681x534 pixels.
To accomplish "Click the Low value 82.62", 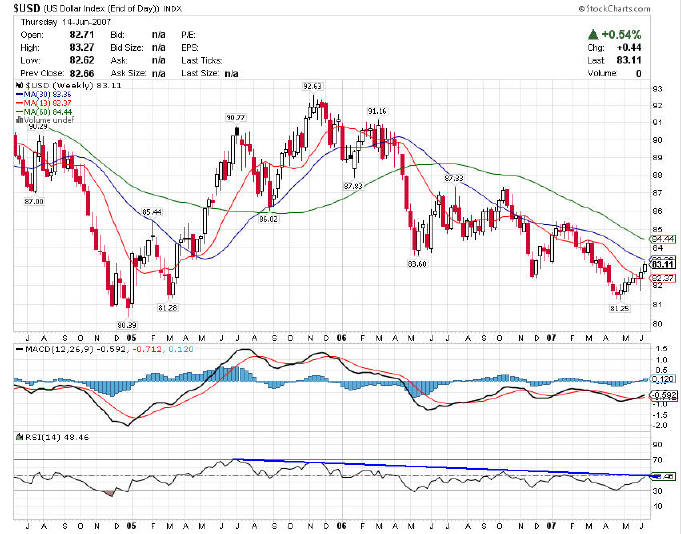I will [82, 60].
